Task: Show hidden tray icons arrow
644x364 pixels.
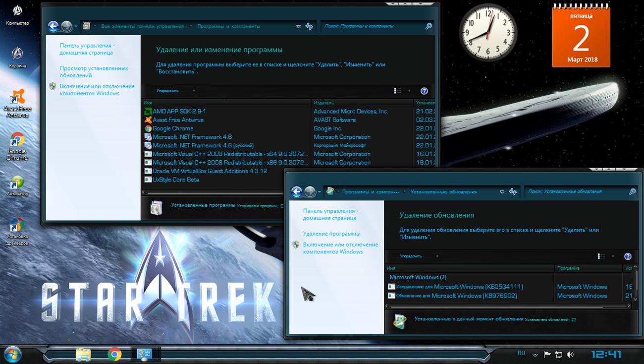Action: point(535,355)
